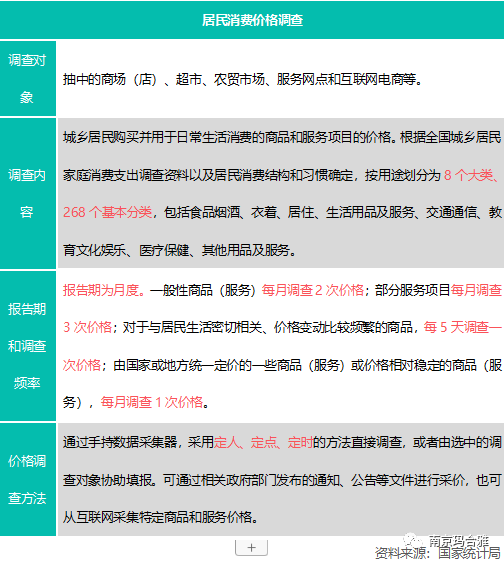The height and width of the screenshot is (563, 504).
Task: Click the red text 每 5 天调查一
Action: [462, 327]
